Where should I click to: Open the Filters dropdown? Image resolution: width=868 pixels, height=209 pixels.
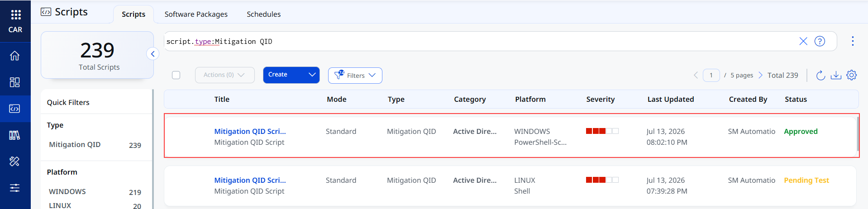(x=355, y=76)
